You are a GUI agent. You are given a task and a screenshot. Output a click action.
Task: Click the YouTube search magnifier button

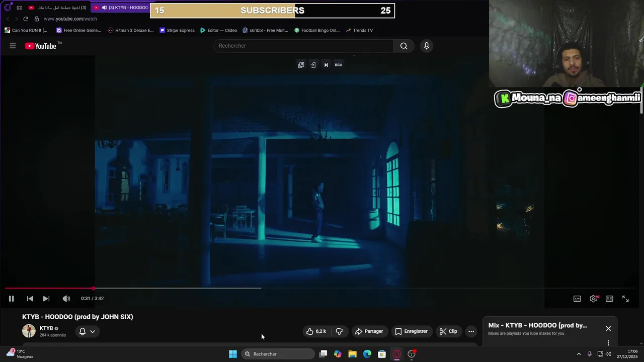[404, 46]
